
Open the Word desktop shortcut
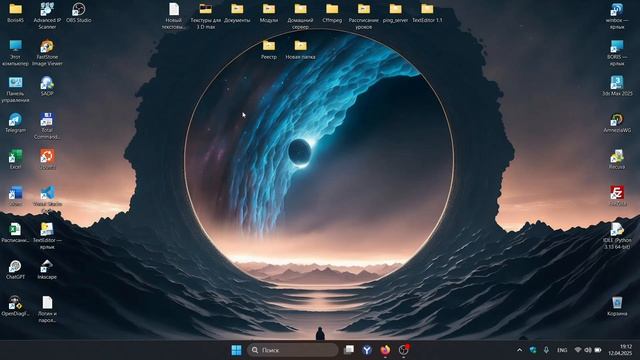click(16, 196)
